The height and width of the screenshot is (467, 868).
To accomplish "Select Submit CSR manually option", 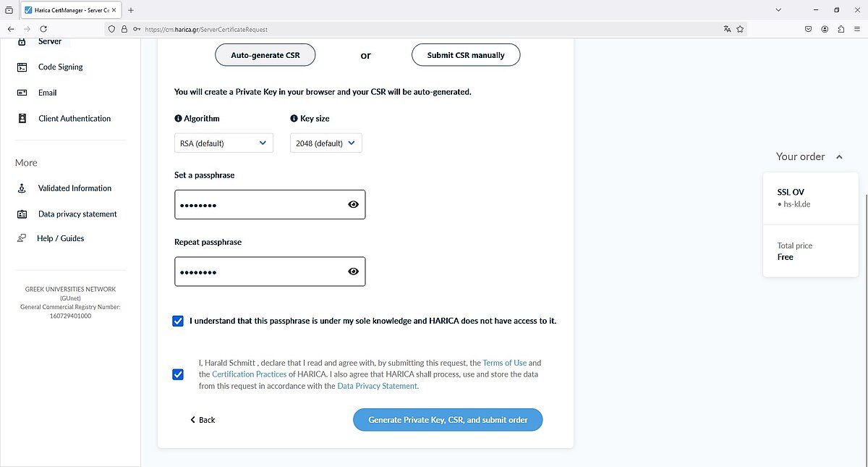I will coord(466,55).
